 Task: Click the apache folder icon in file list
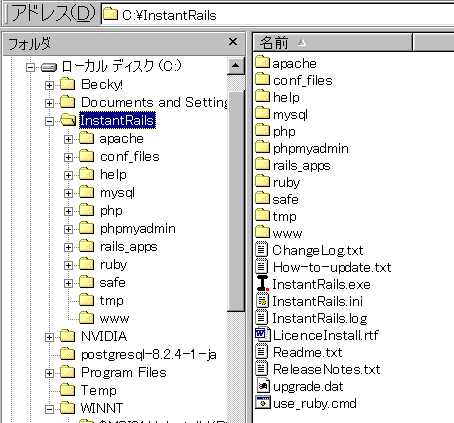[262, 62]
